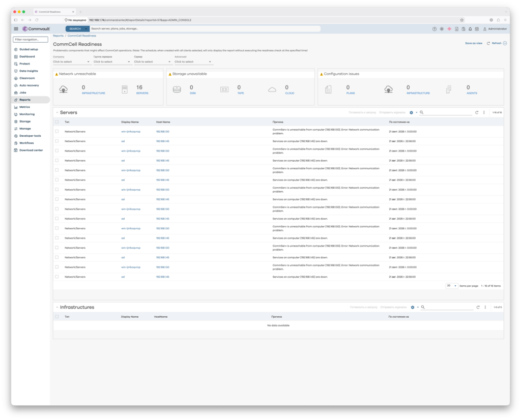Image resolution: width=521 pixels, height=420 pixels.
Task: Open the Advanced filter dropdown
Action: click(x=193, y=62)
